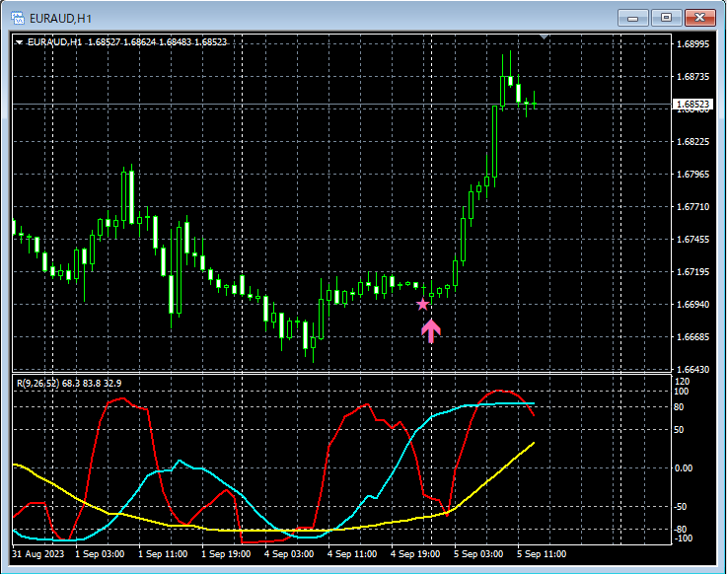This screenshot has height=574, width=728.
Task: Click the 31 Aug 2023 time axis label
Action: click(38, 554)
